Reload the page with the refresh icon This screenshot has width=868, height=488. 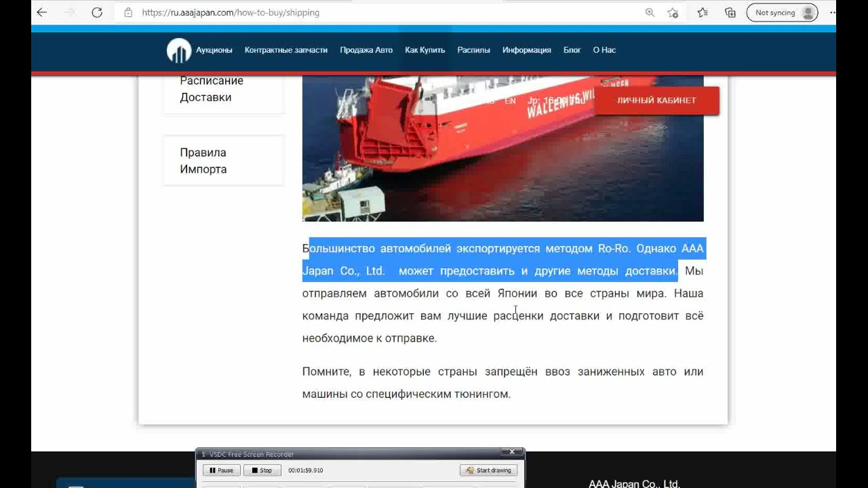[97, 12]
